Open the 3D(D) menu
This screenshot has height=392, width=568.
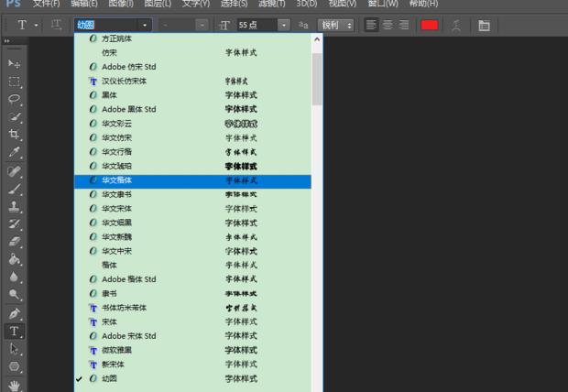pyautogui.click(x=307, y=4)
